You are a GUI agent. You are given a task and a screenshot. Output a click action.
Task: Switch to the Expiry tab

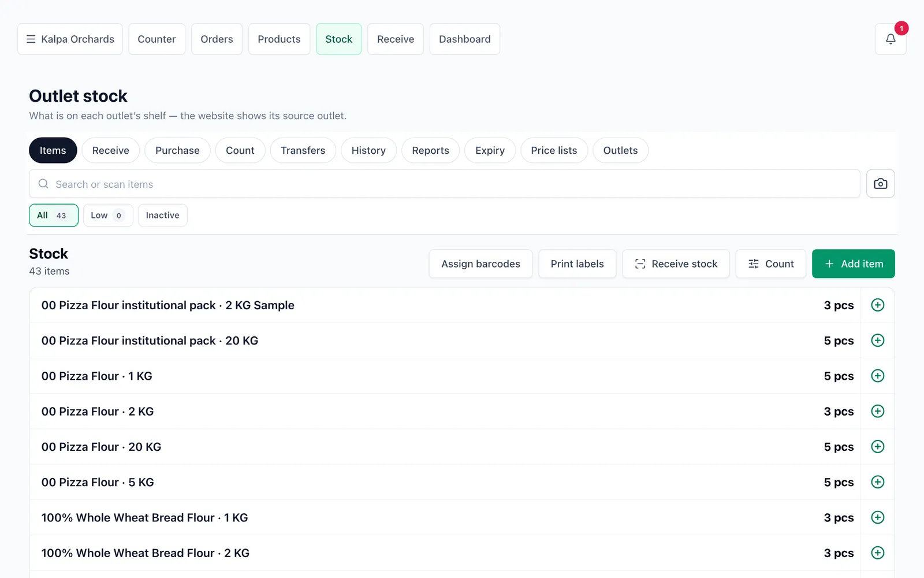(490, 150)
